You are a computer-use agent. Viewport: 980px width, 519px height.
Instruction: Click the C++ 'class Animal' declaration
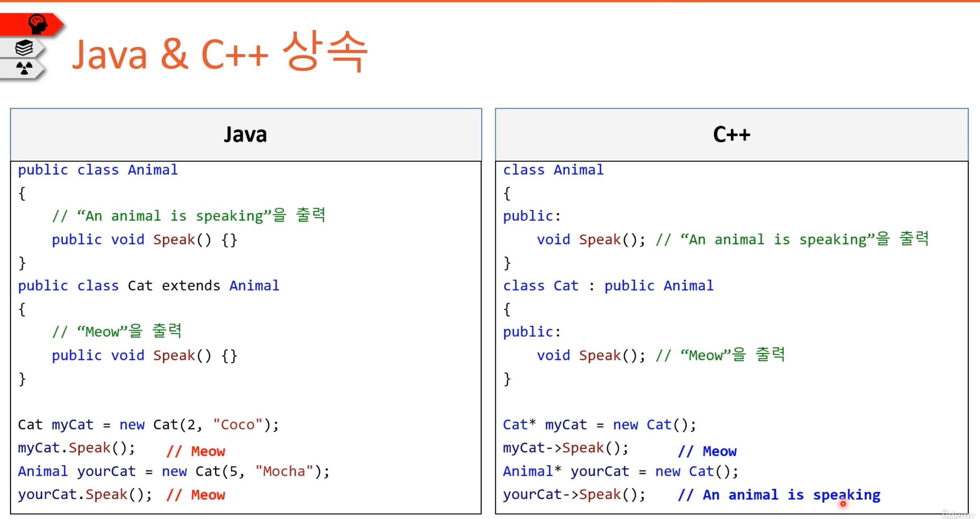pyautogui.click(x=553, y=170)
